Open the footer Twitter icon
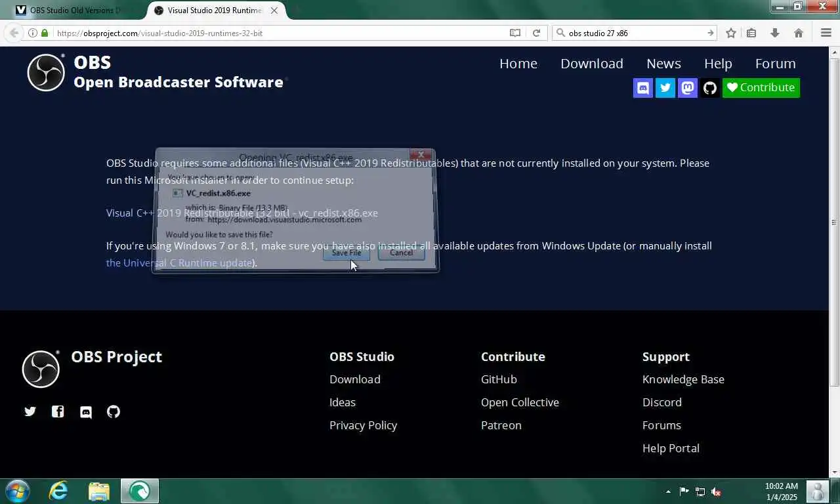 click(30, 411)
